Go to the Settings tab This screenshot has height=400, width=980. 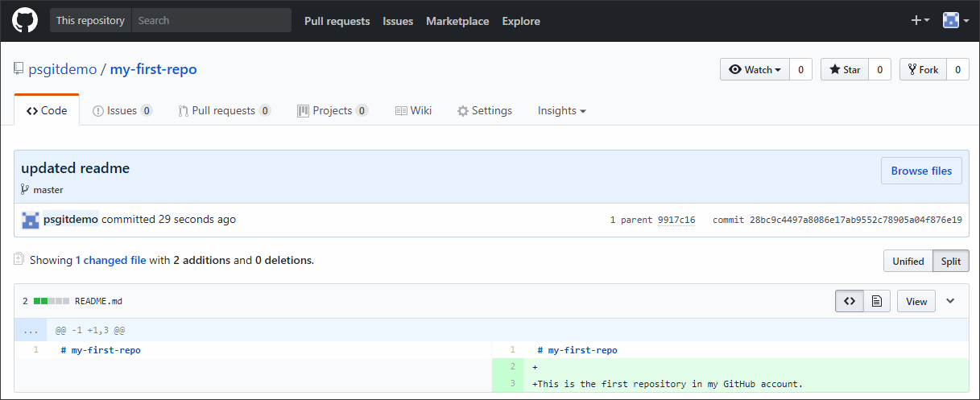pyautogui.click(x=484, y=110)
